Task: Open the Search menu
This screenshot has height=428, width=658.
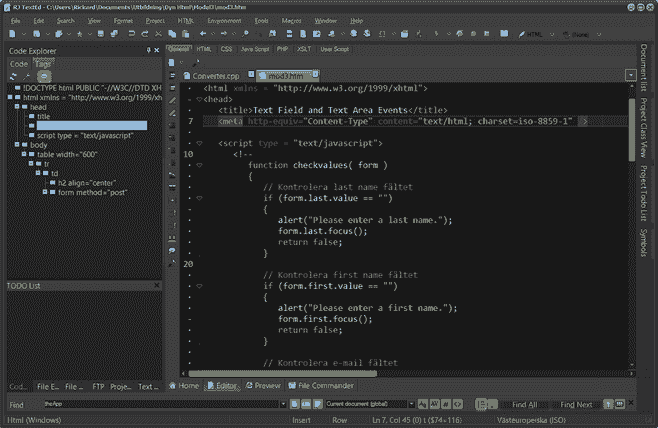Action: (65, 21)
